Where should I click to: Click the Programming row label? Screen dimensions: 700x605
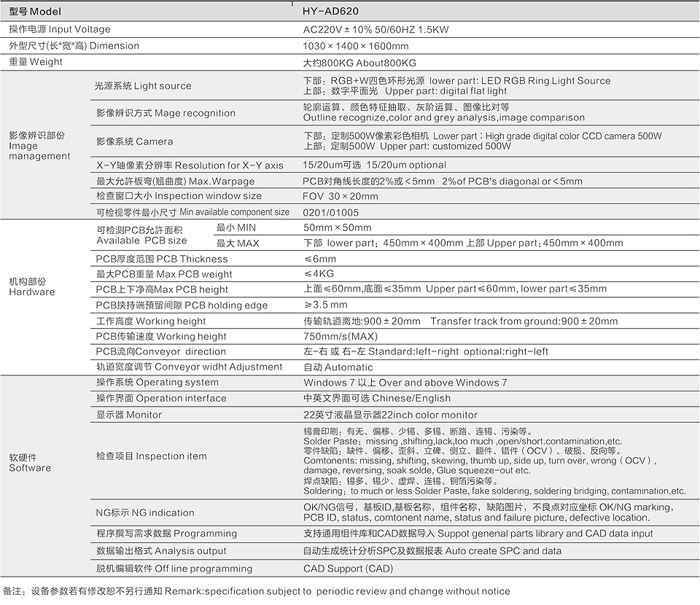(x=166, y=534)
